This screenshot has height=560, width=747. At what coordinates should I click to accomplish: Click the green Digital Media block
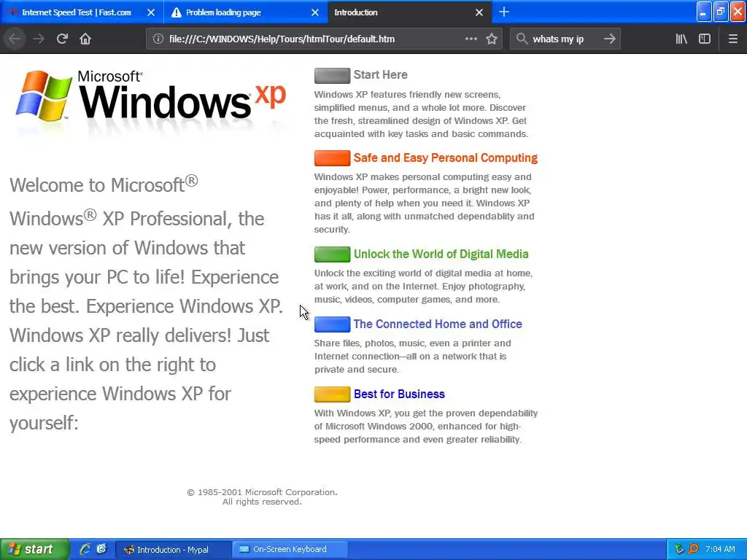tap(332, 254)
